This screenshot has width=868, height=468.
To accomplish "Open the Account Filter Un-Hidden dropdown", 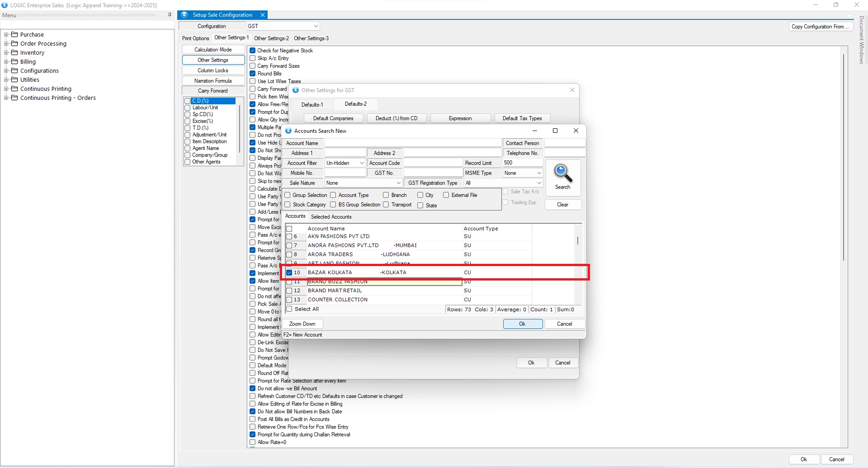I will coord(362,163).
